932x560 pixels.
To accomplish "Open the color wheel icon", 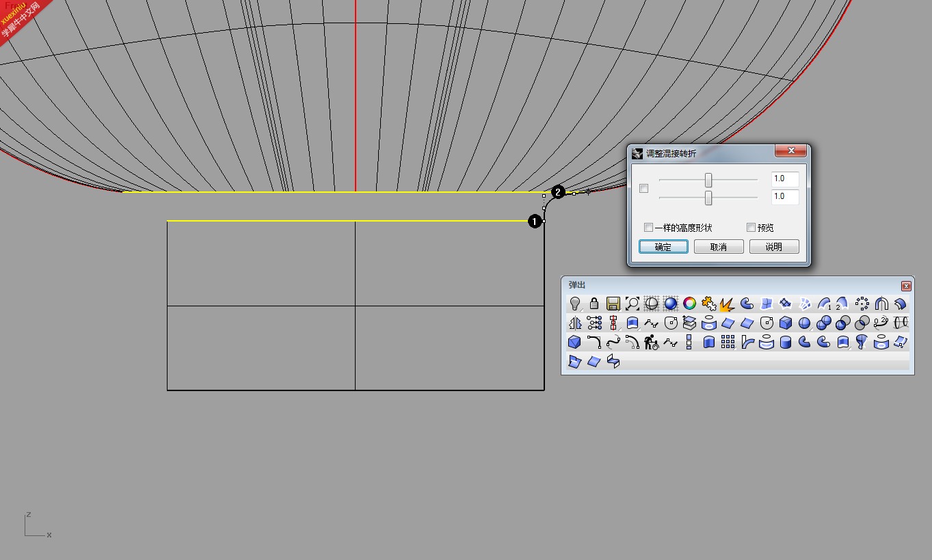I will pyautogui.click(x=690, y=303).
